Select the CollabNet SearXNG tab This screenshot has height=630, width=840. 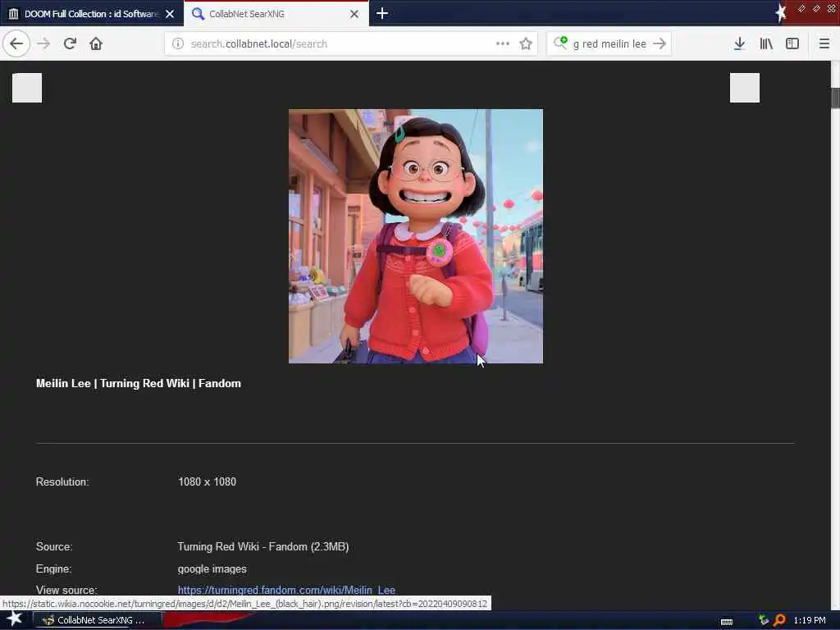coord(276,14)
